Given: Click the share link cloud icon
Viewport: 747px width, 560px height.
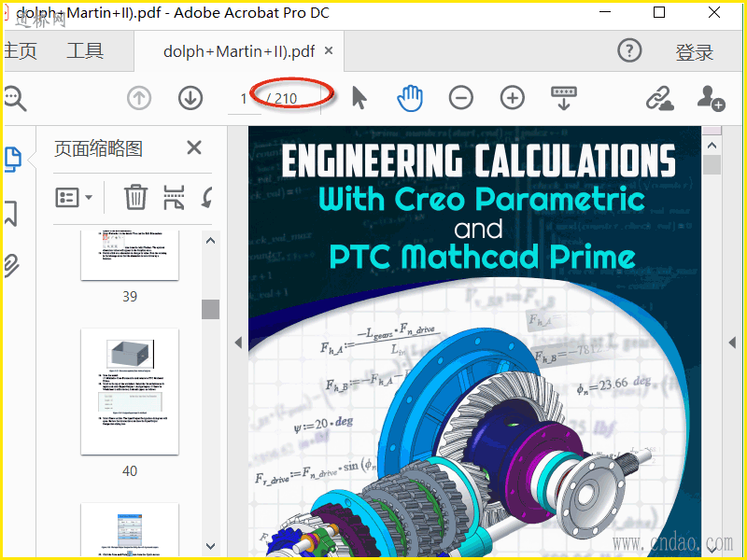Looking at the screenshot, I should tap(660, 99).
